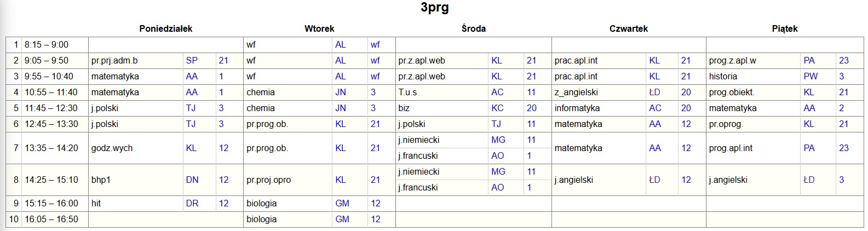The width and height of the screenshot is (868, 231).
Task: Click teacher KL link next to godz.wych
Action: [191, 148]
